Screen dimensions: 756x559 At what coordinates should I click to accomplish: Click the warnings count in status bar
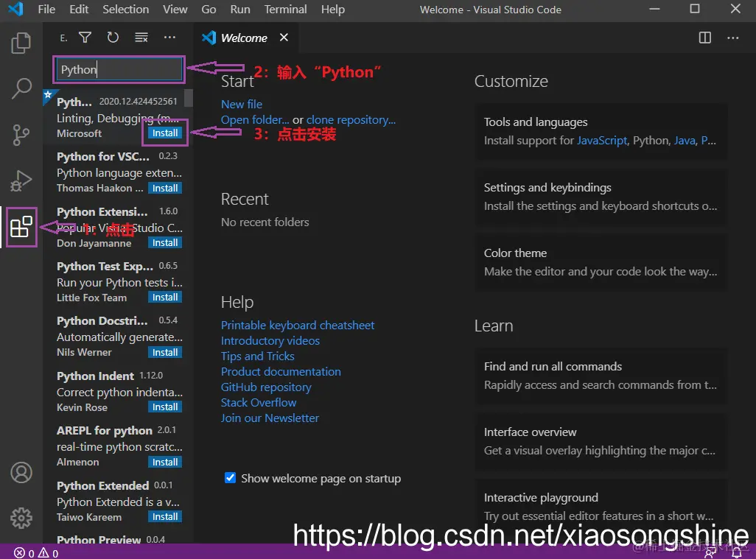[x=48, y=552]
